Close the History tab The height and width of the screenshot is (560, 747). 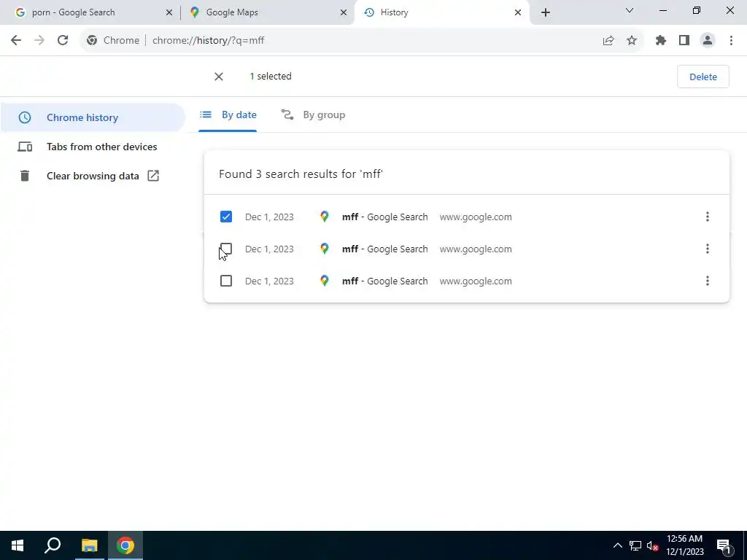click(518, 12)
